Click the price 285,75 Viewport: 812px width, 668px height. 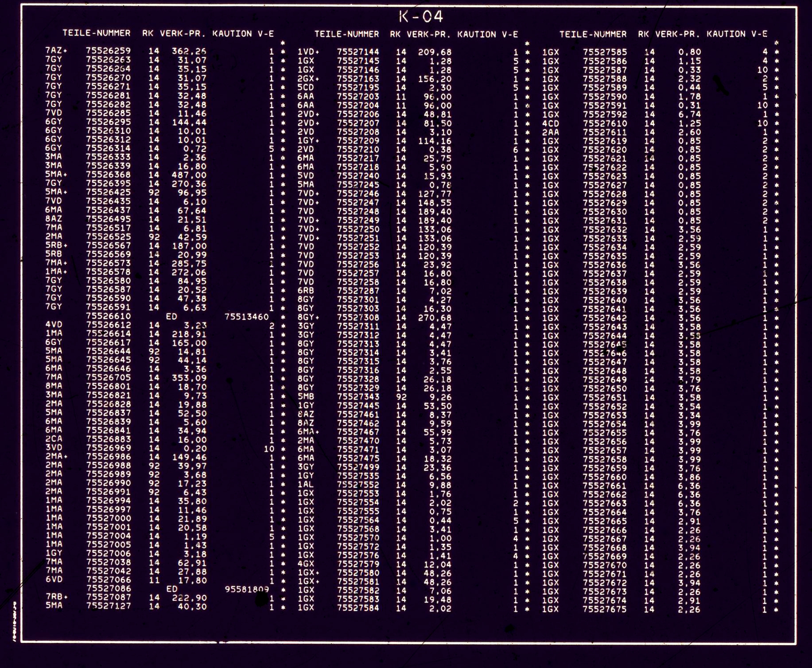(x=189, y=264)
